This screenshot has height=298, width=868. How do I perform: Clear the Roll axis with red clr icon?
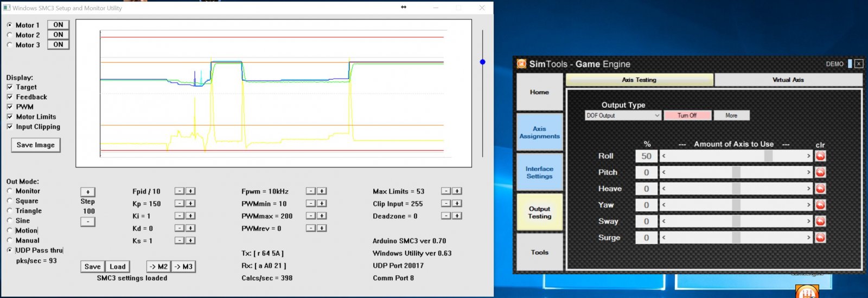[x=820, y=156]
